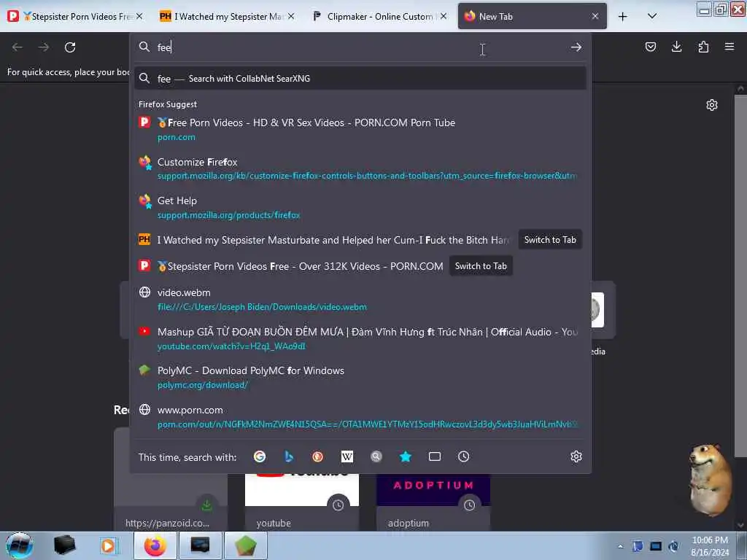This screenshot has height=560, width=747.
Task: Click the go arrow in address bar
Action: (x=576, y=47)
